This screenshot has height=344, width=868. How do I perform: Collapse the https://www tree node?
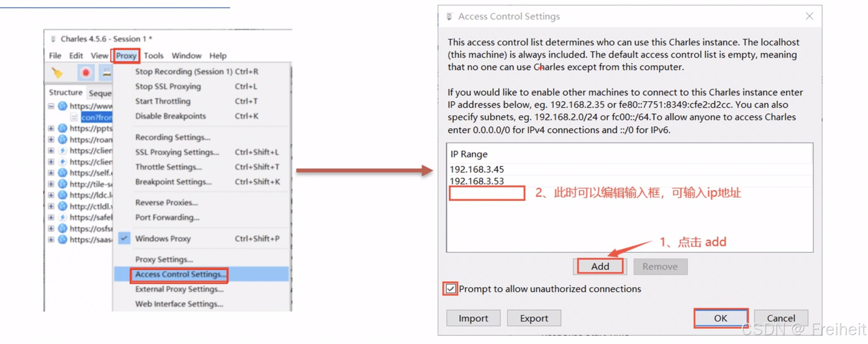pos(51,106)
